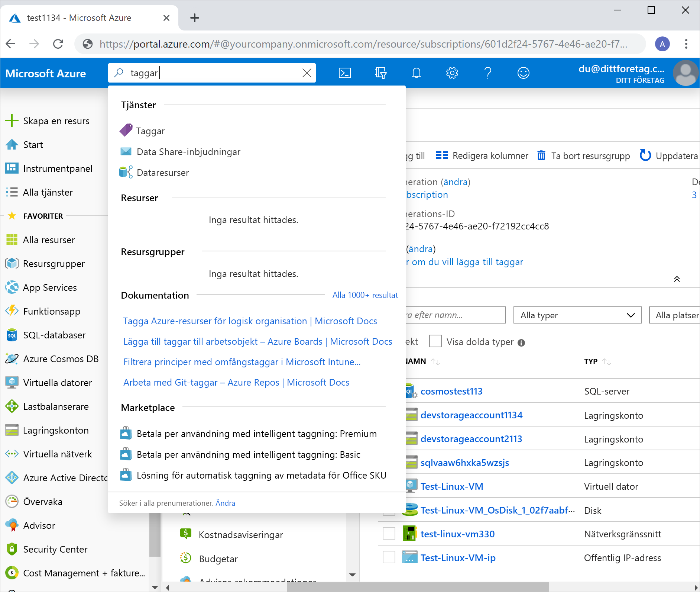Click the Funktionsapp lightning icon

(x=12, y=311)
